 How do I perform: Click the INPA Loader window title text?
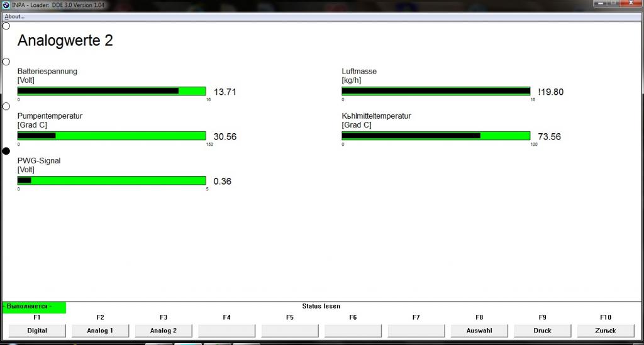(x=58, y=5)
